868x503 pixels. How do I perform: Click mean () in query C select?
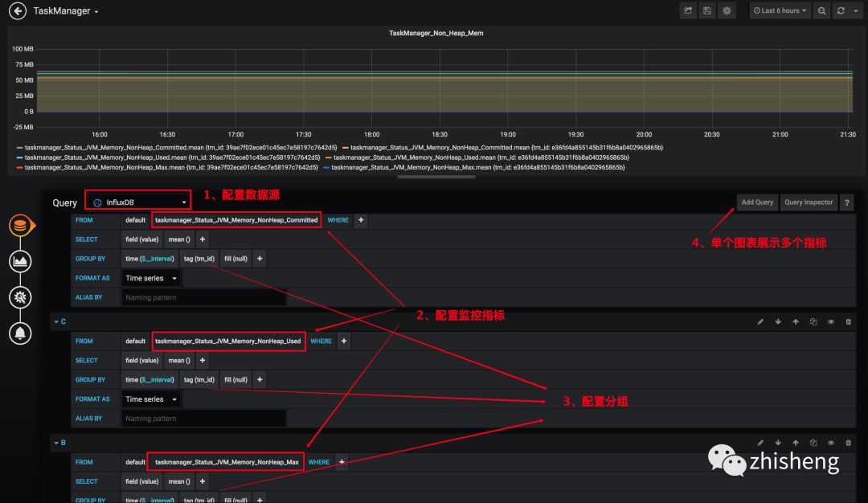click(x=179, y=361)
